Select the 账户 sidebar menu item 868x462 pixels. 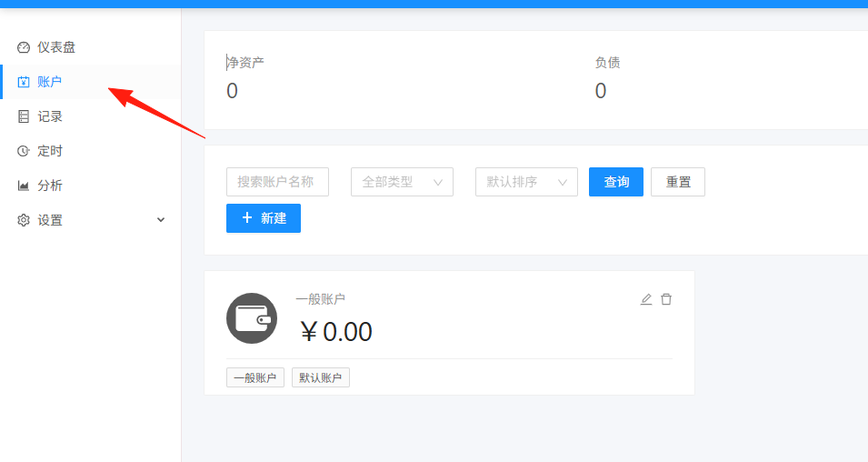[90, 82]
